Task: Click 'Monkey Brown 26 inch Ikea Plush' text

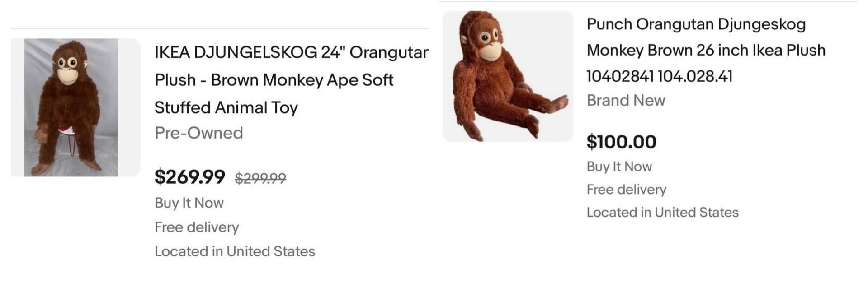Action: tap(706, 50)
